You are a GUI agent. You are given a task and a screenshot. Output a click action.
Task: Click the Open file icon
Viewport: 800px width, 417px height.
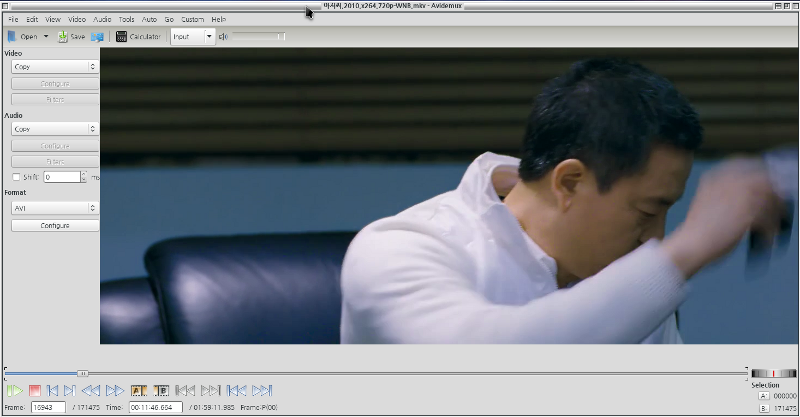click(12, 36)
